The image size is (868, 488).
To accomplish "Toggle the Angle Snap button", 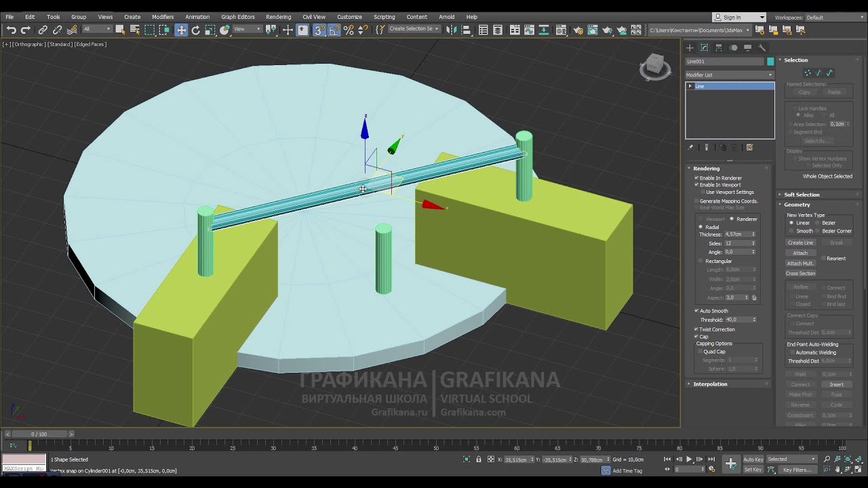I will click(334, 30).
